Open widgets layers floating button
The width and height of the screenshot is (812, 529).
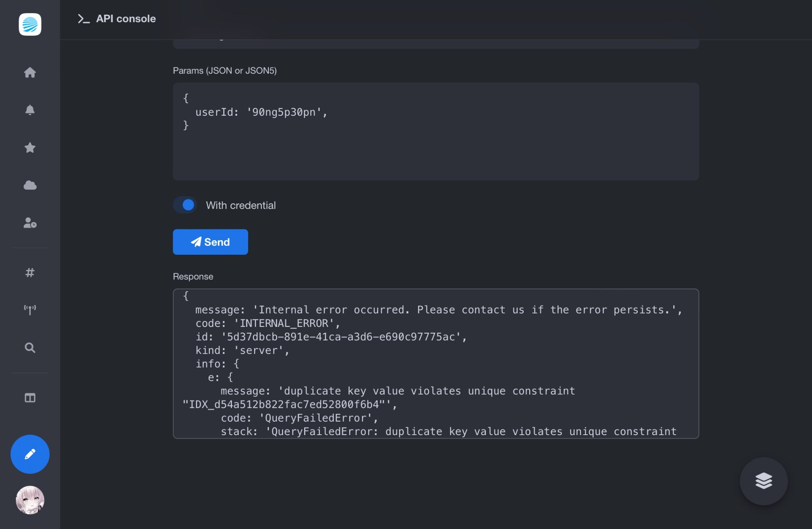pos(763,481)
